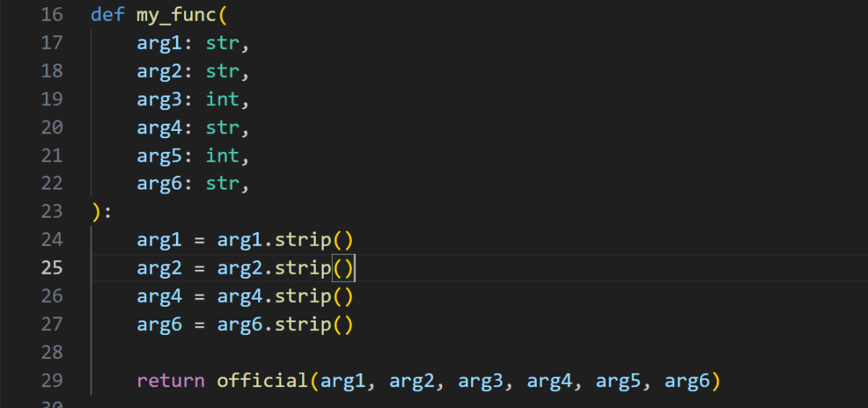Click line number 28 in the gutter
This screenshot has height=408, width=868.
[52, 352]
